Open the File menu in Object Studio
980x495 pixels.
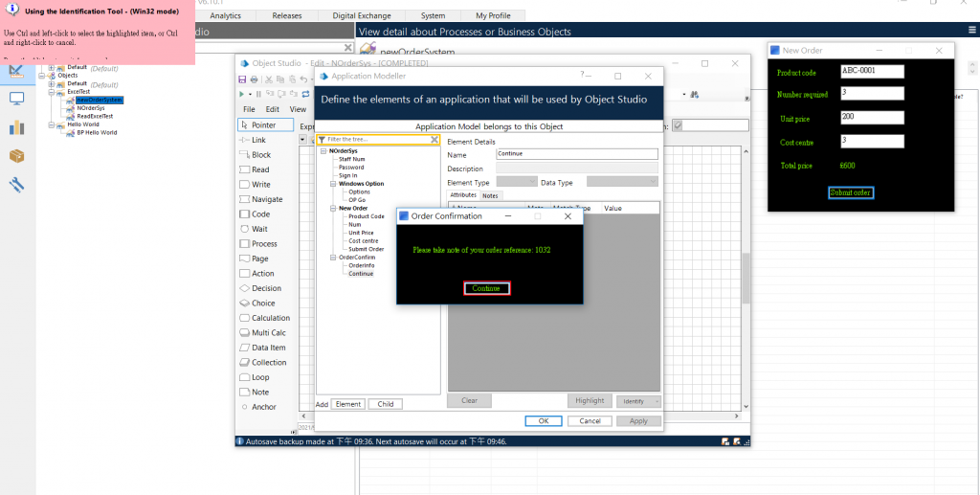click(249, 109)
